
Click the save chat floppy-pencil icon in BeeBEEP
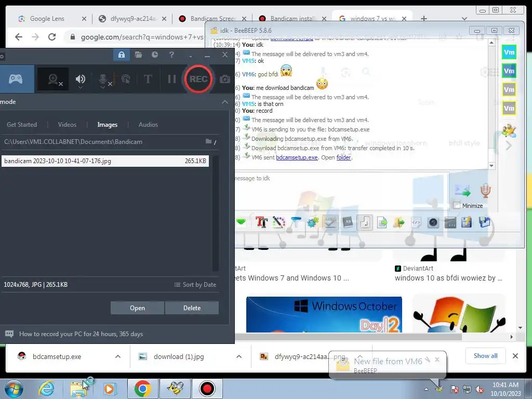click(467, 222)
